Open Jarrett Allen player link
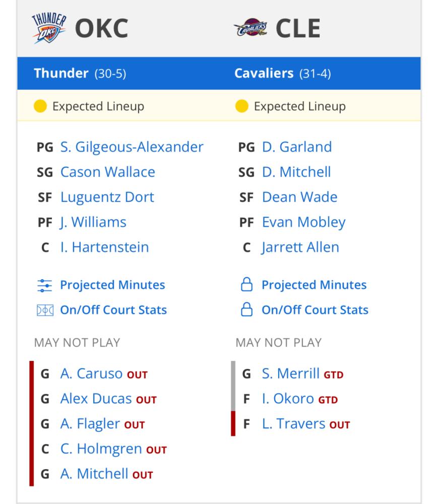This screenshot has width=438, height=504. [x=300, y=247]
